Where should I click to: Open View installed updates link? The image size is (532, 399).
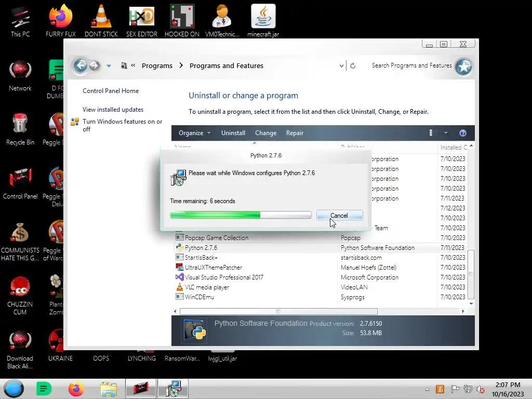pyautogui.click(x=113, y=110)
